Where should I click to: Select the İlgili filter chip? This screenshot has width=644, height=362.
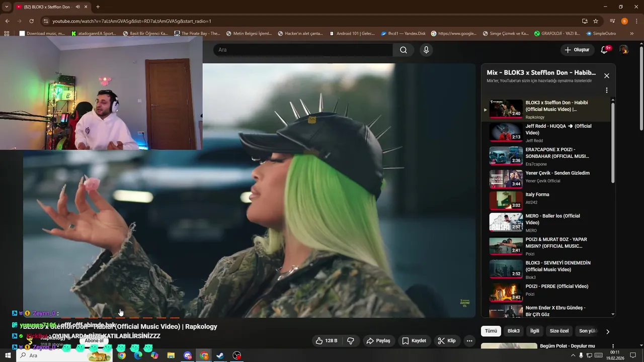534,331
